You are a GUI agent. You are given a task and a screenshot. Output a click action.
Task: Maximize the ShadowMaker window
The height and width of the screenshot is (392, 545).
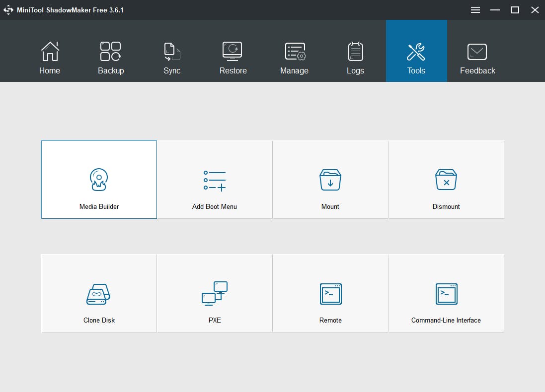click(515, 10)
